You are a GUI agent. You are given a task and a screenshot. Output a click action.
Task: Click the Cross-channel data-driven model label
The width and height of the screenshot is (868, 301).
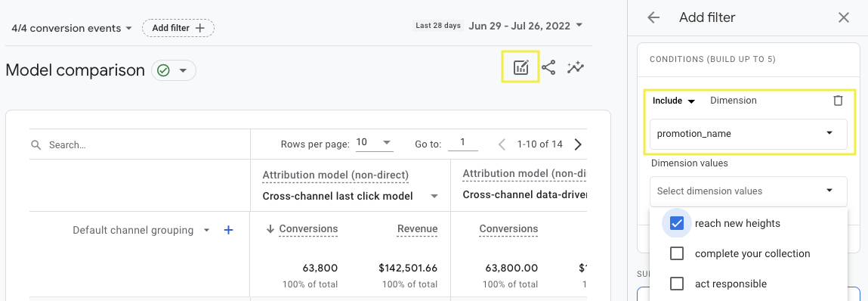point(525,195)
